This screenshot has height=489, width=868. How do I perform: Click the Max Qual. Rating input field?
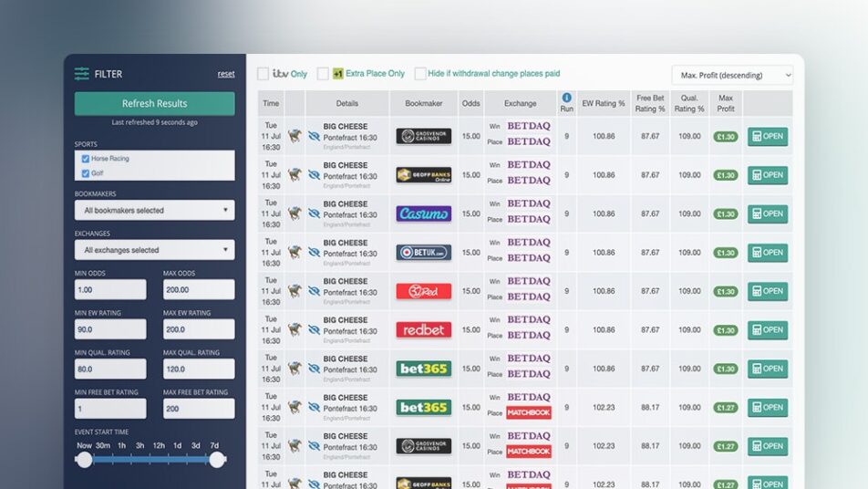click(x=199, y=369)
